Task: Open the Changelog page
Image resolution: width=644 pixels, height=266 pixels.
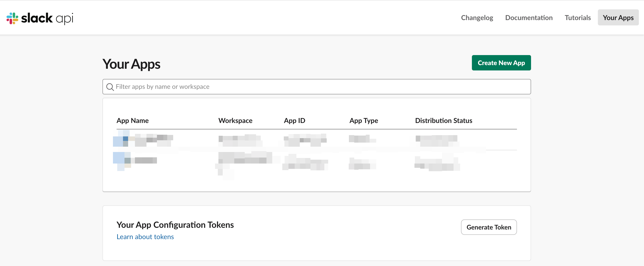Action: coord(477,18)
